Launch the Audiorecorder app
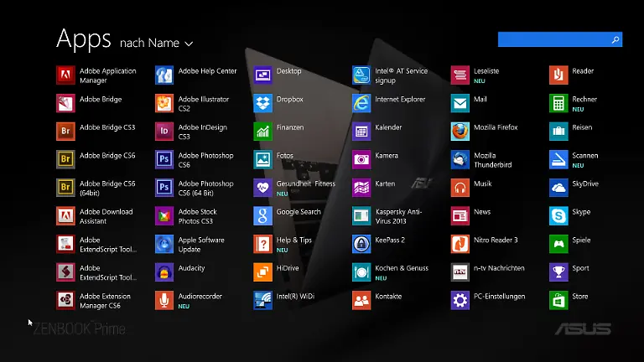Image resolution: width=644 pixels, height=362 pixels. [164, 300]
